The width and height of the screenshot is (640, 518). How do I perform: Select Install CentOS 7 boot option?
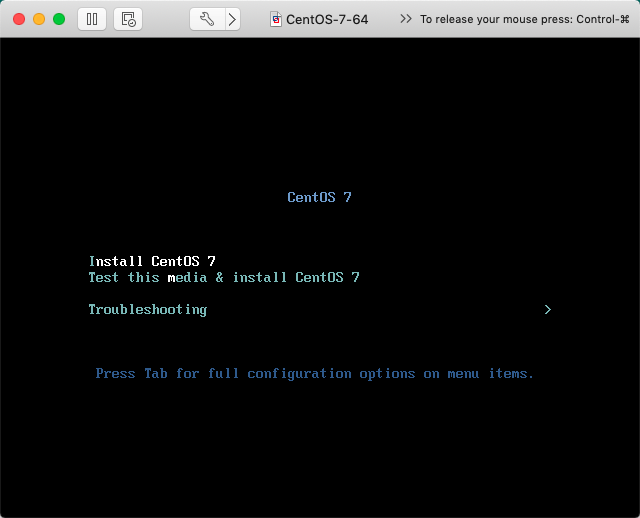pos(152,261)
